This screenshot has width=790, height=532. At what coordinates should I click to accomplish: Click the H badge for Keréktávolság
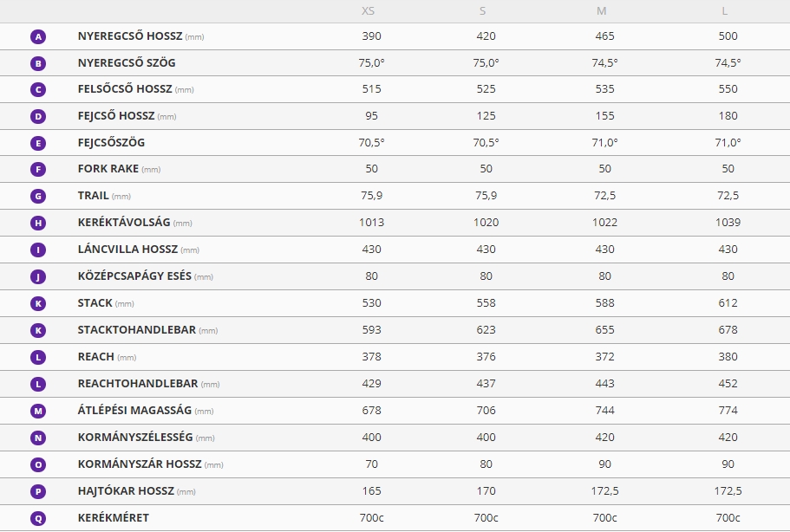[x=38, y=223]
